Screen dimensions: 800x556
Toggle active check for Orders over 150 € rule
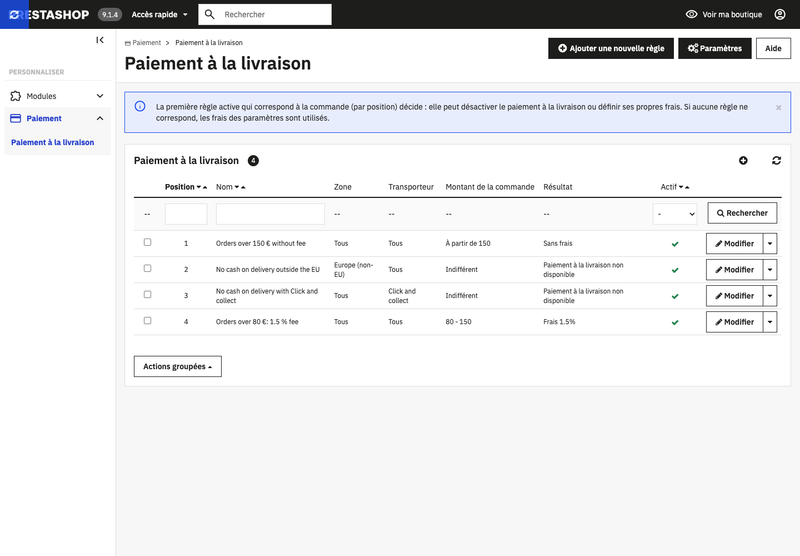click(x=675, y=244)
